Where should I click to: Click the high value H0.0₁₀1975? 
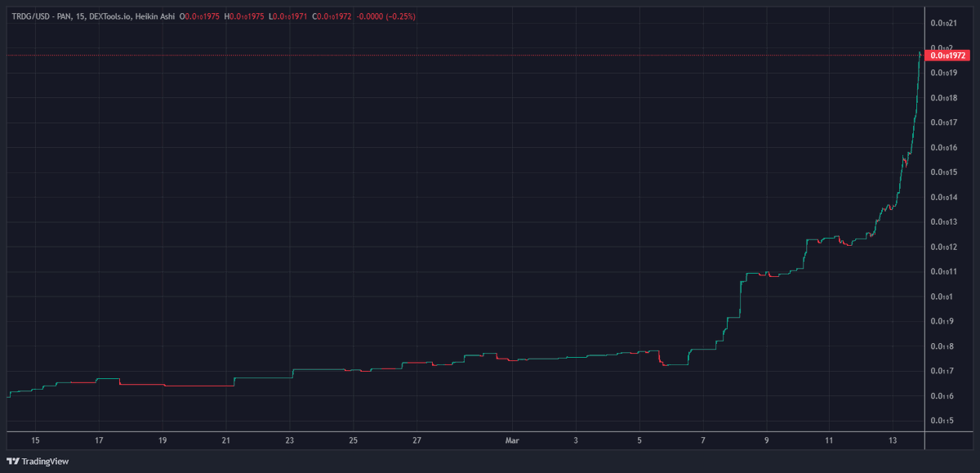click(x=244, y=16)
